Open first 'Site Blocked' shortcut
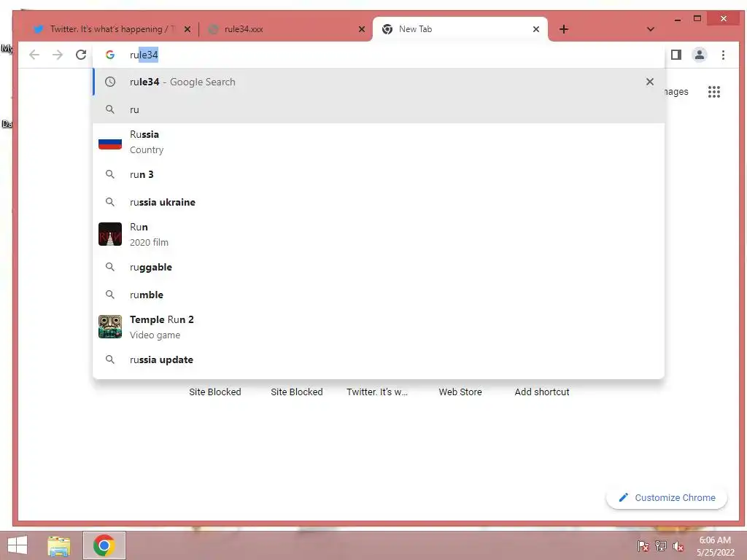Screen dimensions: 747x560 click(x=215, y=392)
